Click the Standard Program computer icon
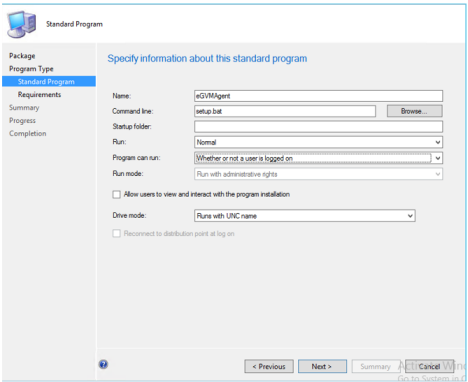This screenshot has height=382, width=468. [x=22, y=24]
